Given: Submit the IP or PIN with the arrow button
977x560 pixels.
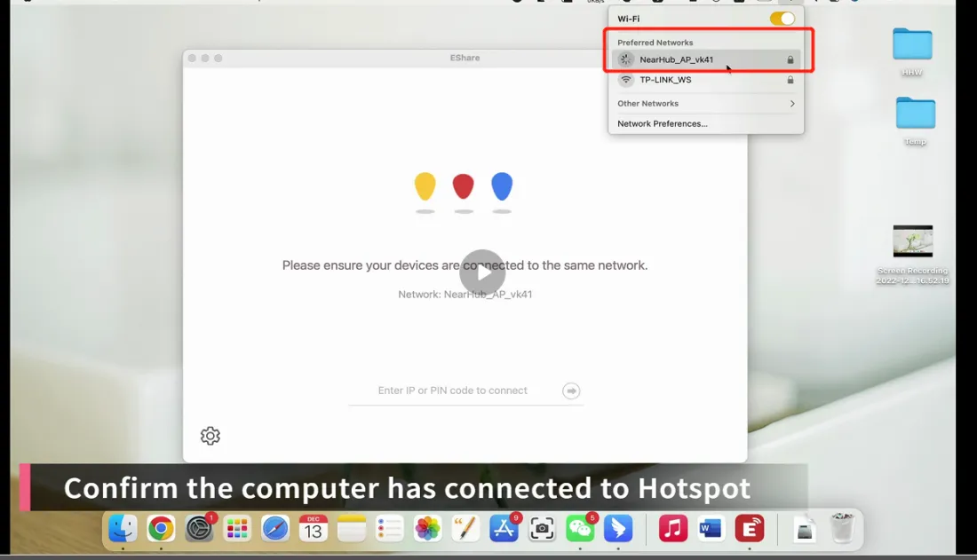Looking at the screenshot, I should click(571, 390).
